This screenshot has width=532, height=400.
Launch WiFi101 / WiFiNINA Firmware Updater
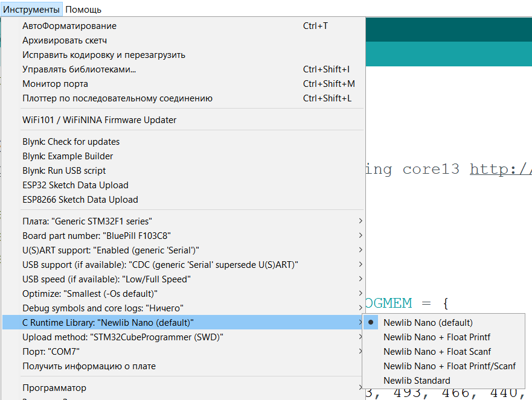coord(99,120)
